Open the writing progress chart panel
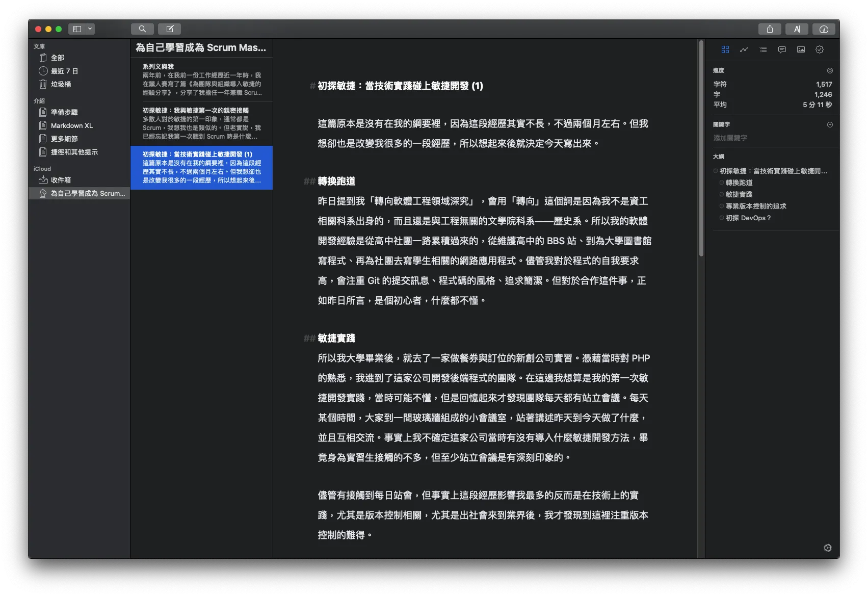This screenshot has height=596, width=868. pos(744,49)
